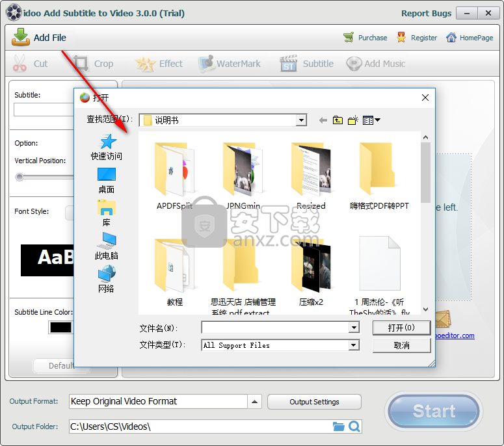Select Desktop (桌面) in sidebar

pyautogui.click(x=107, y=181)
